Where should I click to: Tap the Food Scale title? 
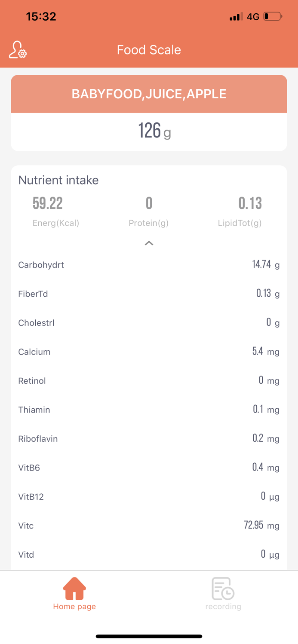[149, 50]
